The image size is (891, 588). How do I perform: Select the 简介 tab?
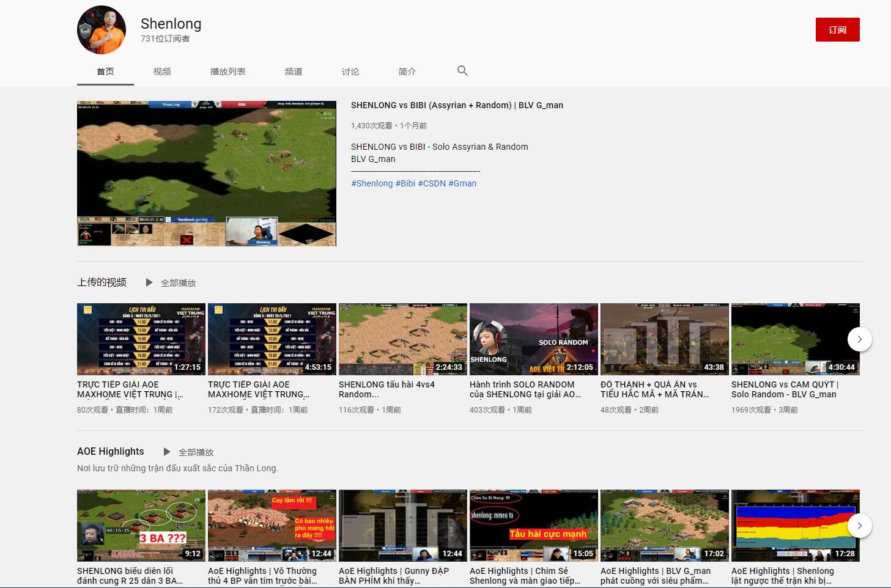click(x=407, y=72)
